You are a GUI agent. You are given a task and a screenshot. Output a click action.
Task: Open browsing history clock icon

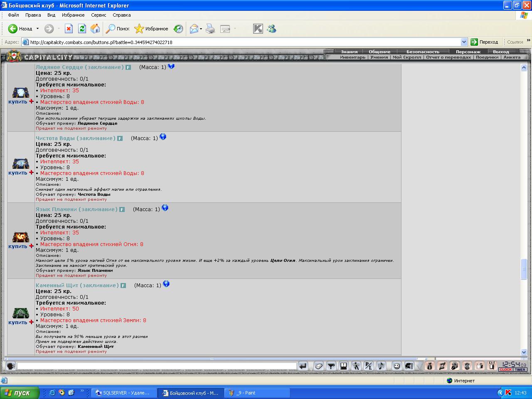[x=178, y=29]
